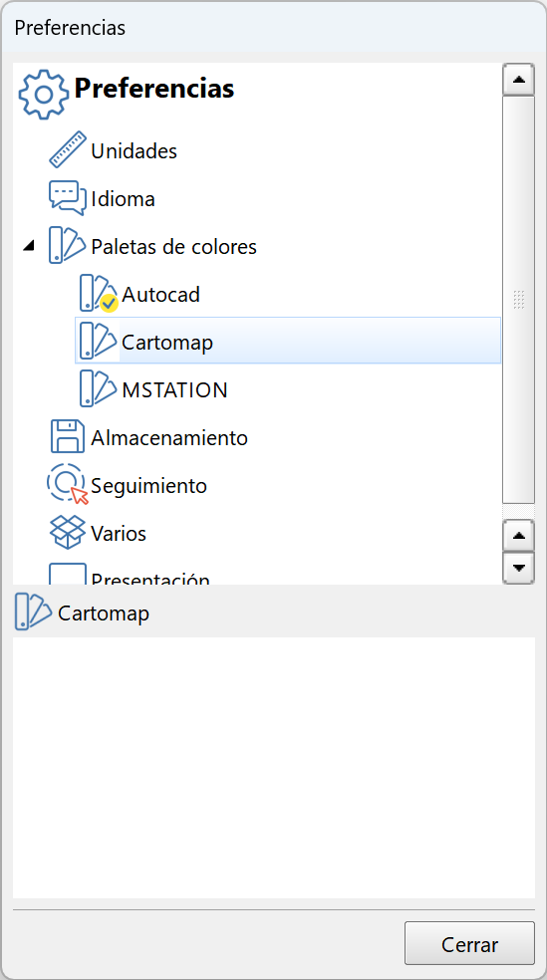Open the Idioma preferences entry
This screenshot has height=980, width=547.
(124, 199)
